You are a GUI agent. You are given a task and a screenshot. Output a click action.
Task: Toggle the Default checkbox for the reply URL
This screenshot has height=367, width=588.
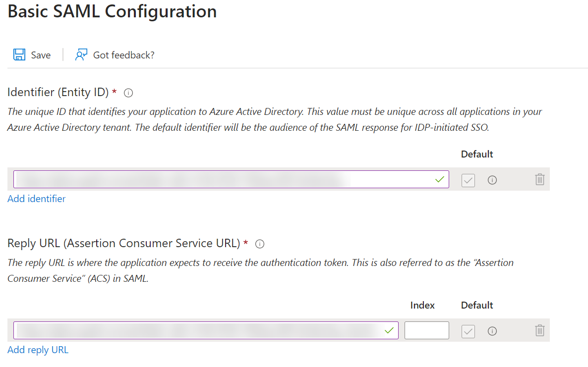click(x=468, y=331)
